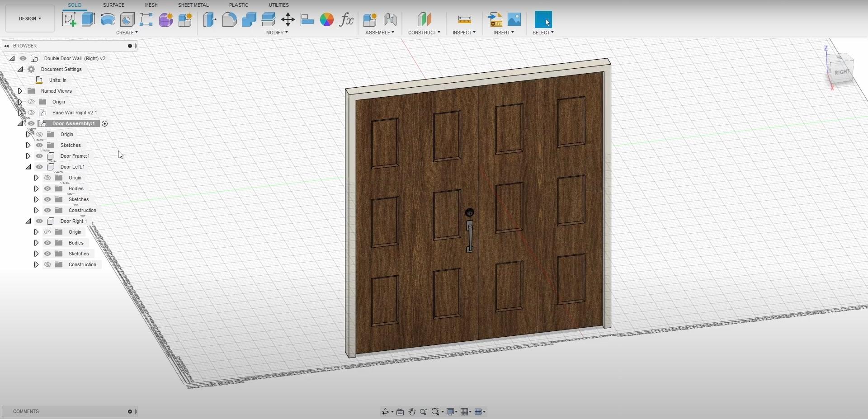The height and width of the screenshot is (419, 868).
Task: Switch to the PLASTIC tab
Action: 238,5
